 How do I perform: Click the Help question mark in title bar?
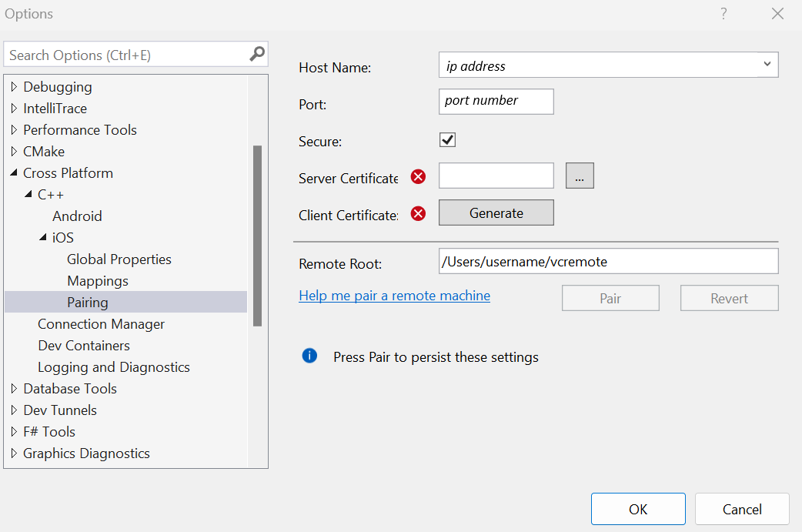pos(723,13)
